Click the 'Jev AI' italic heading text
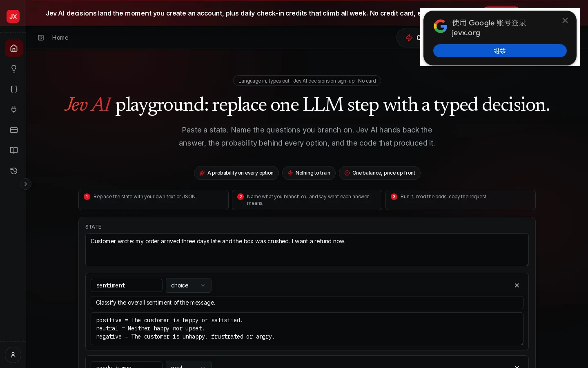This screenshot has height=368, width=588. [88, 104]
